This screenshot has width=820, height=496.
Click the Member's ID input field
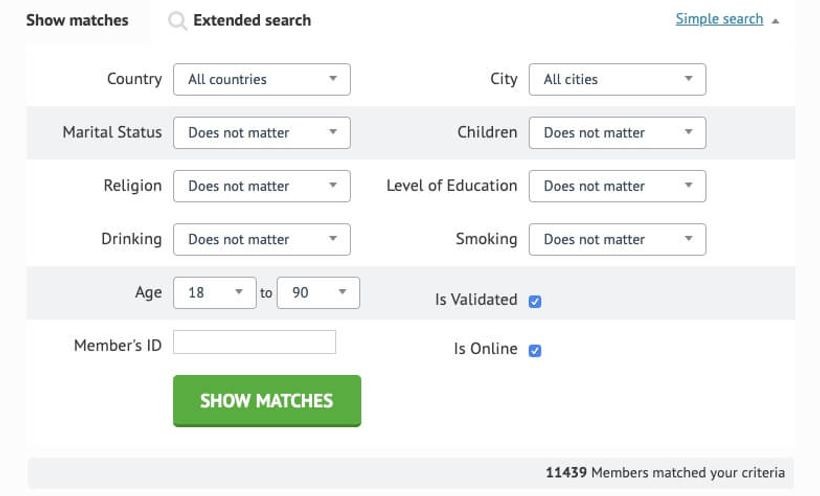click(x=254, y=342)
